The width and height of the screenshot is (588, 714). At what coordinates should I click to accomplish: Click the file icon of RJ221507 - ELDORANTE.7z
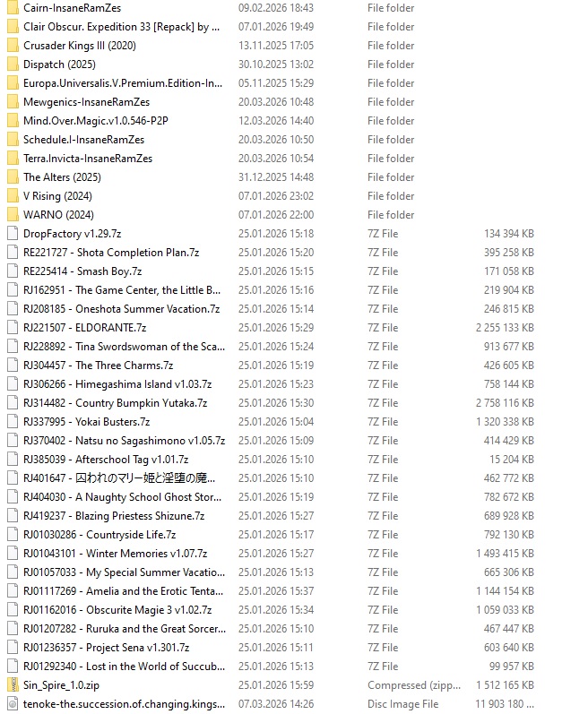coord(13,327)
